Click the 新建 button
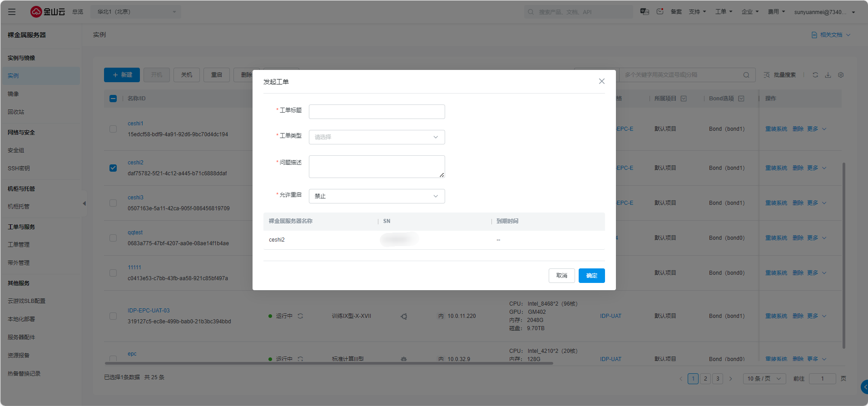The height and width of the screenshot is (406, 868). pyautogui.click(x=122, y=75)
